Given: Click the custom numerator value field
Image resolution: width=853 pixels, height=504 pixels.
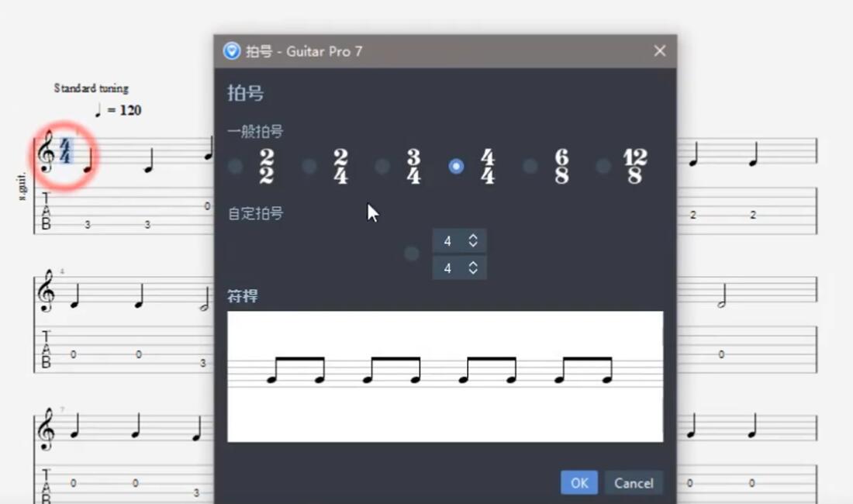Looking at the screenshot, I should (448, 241).
